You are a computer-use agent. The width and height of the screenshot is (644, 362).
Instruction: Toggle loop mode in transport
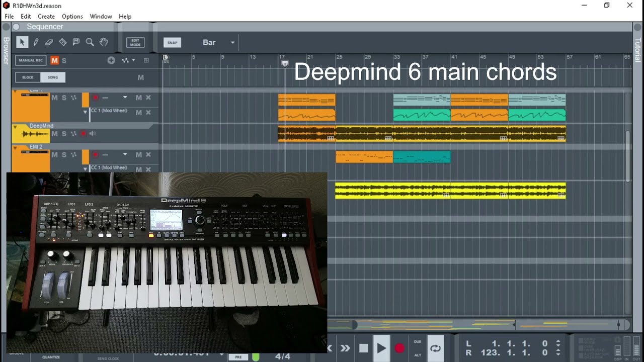click(435, 348)
